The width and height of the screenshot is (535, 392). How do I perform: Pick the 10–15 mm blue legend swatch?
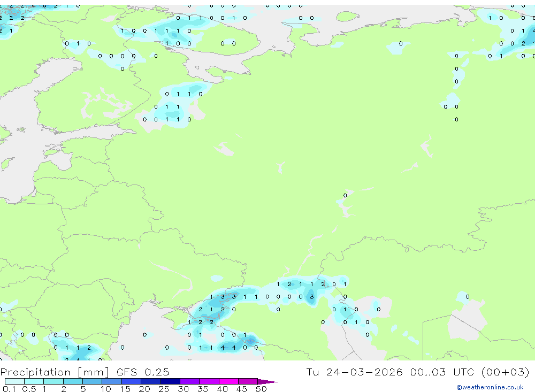[112, 381]
